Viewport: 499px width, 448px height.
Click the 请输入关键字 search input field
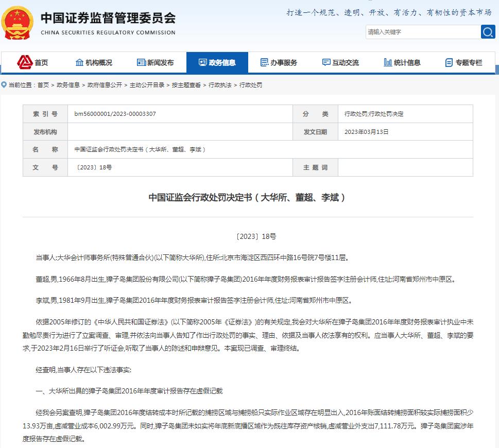422,32
